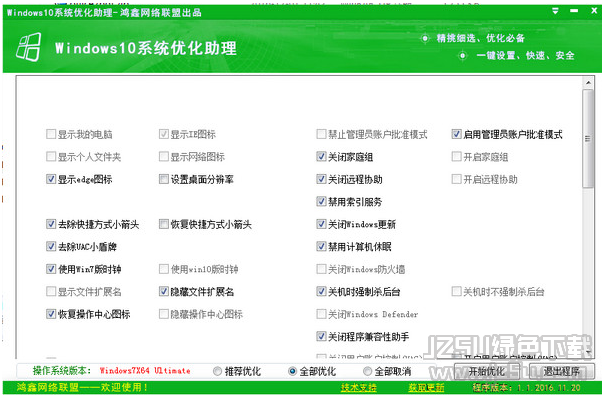Enable 关机时不强制杀后台 checkbox

coord(456,291)
